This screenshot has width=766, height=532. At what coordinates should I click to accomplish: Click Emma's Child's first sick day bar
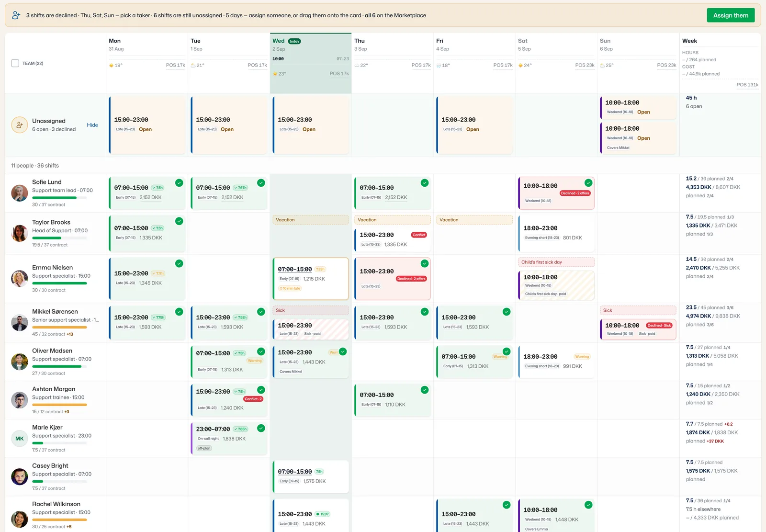[556, 262]
